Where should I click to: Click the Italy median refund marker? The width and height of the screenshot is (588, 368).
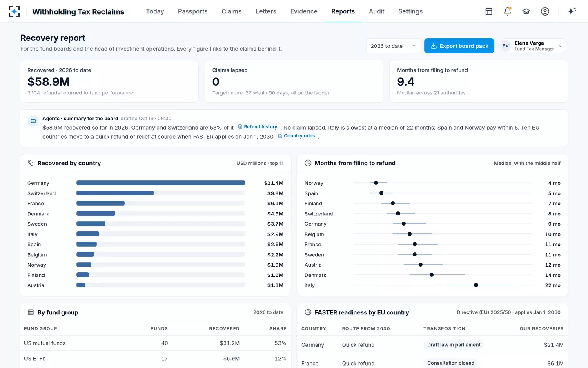point(476,285)
